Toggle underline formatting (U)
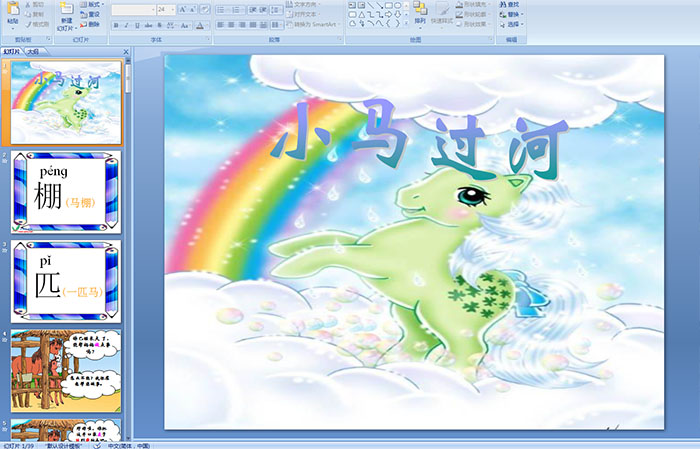This screenshot has width=700, height=449. (137, 25)
